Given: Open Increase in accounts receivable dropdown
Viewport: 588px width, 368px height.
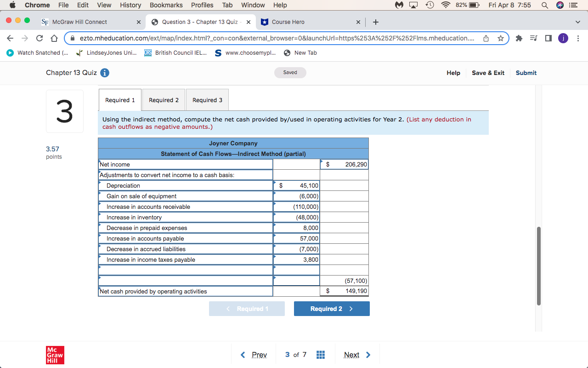Looking at the screenshot, I should 186,207.
